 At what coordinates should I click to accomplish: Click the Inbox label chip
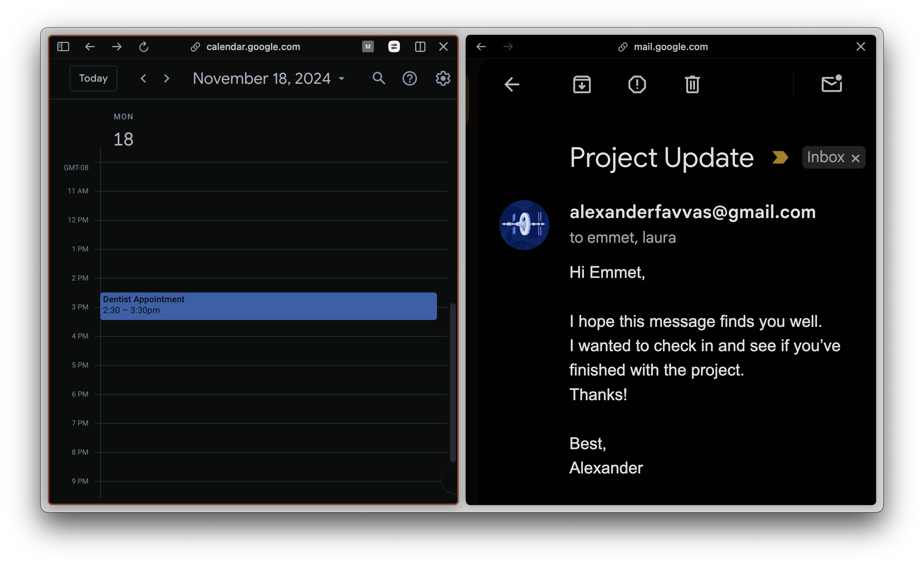(x=826, y=157)
